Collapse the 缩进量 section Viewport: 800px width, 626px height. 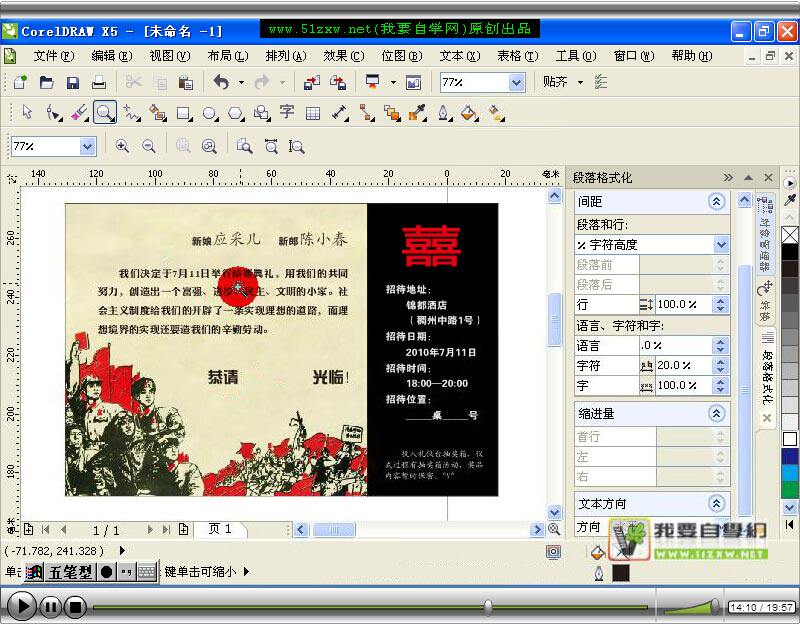coord(716,413)
